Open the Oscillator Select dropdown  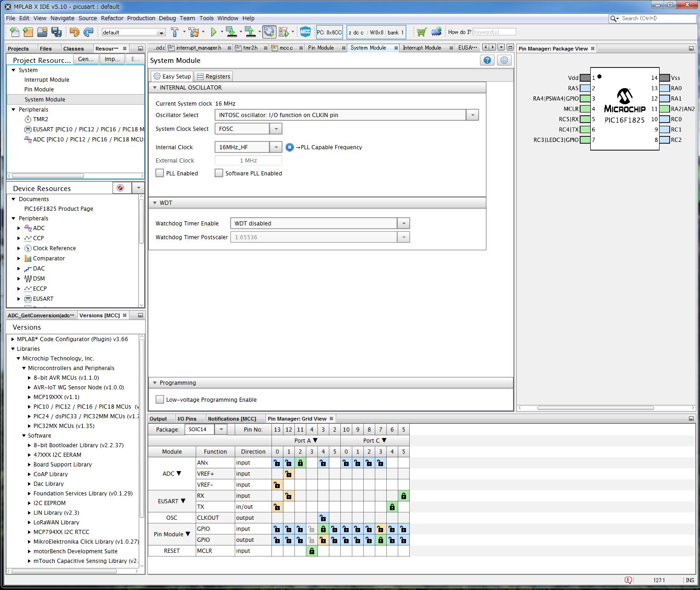pyautogui.click(x=473, y=115)
